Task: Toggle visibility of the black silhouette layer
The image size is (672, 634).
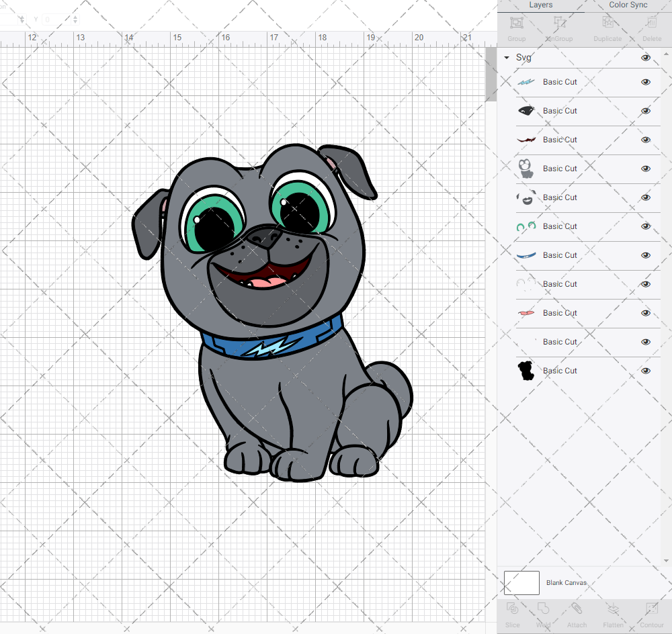Action: 646,371
